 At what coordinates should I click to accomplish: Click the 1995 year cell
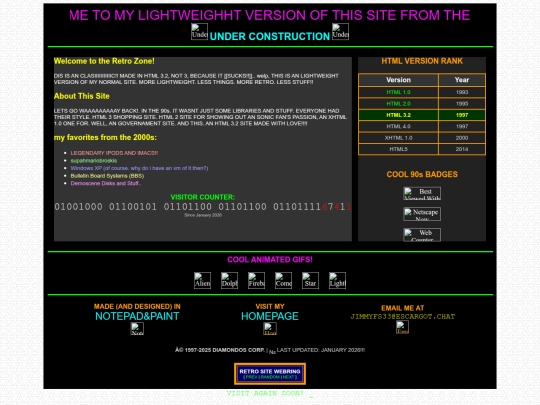(462, 103)
